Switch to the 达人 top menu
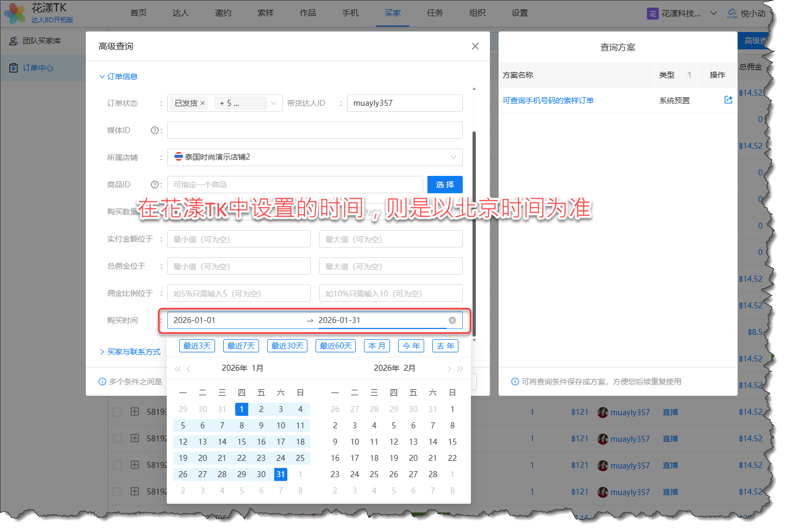 click(180, 13)
